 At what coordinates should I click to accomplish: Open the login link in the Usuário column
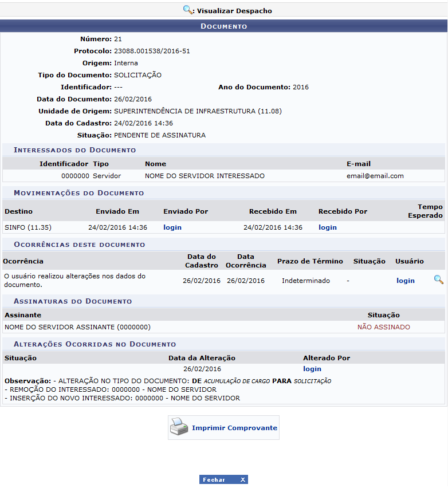point(406,281)
